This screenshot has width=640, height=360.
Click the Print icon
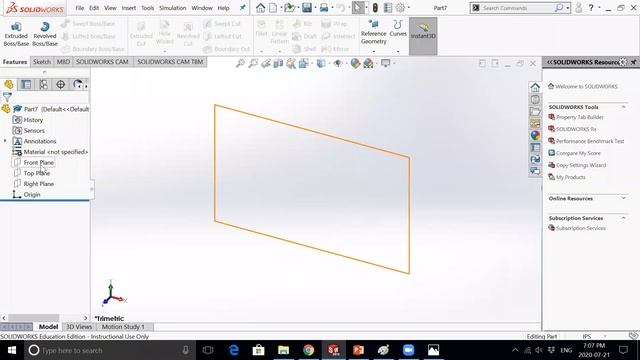click(324, 8)
